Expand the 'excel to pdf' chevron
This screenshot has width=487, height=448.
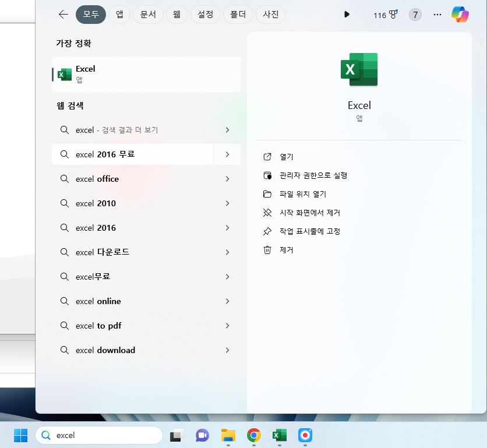point(227,326)
